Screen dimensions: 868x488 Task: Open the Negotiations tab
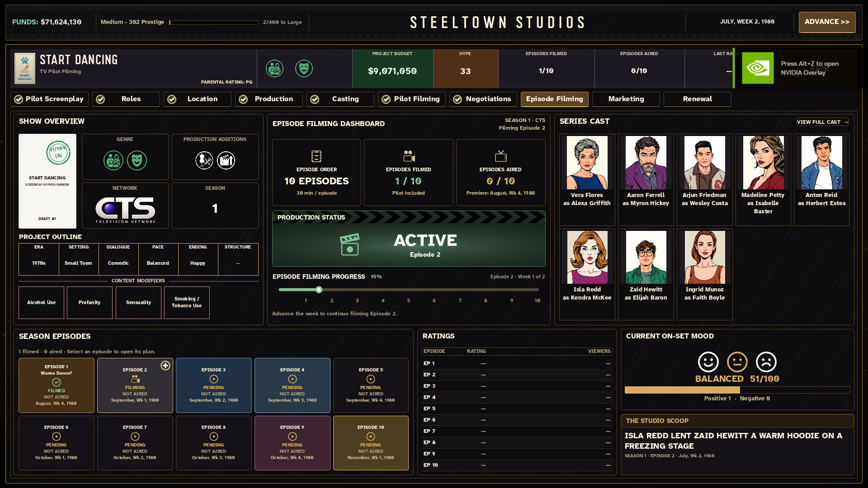click(483, 99)
